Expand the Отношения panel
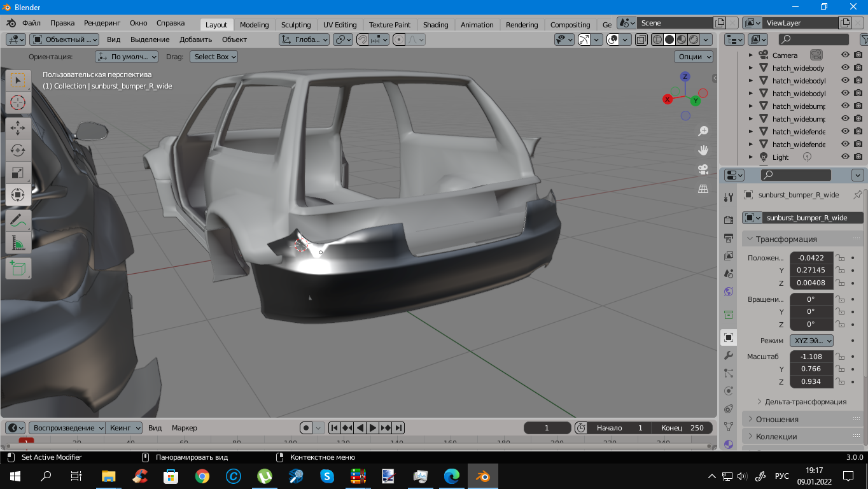868x489 pixels. (750, 419)
